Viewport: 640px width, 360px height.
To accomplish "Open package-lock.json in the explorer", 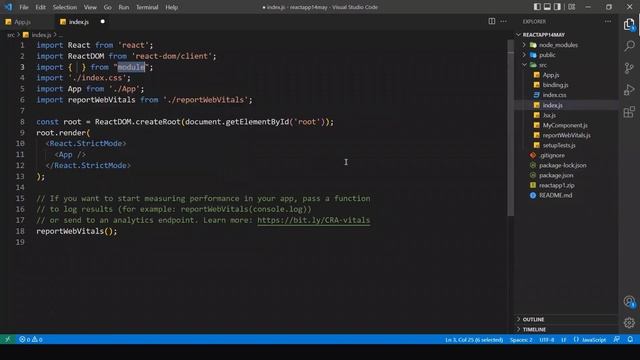I will 562,165.
